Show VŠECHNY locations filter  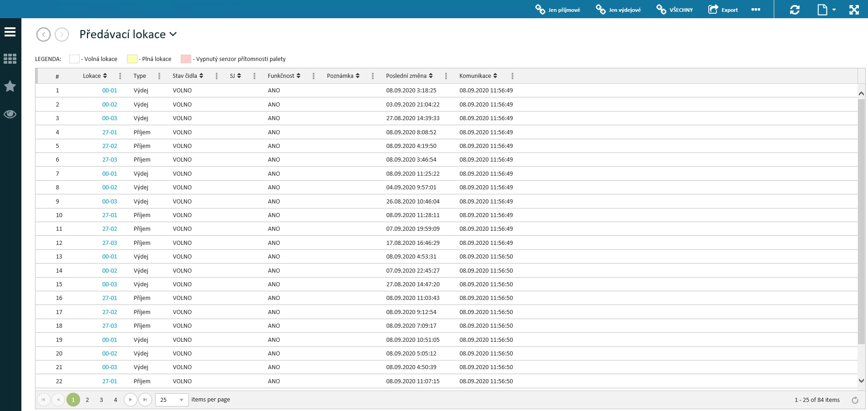tap(675, 10)
